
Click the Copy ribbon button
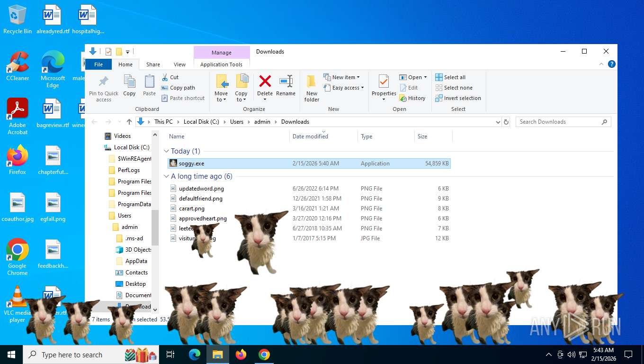(129, 85)
